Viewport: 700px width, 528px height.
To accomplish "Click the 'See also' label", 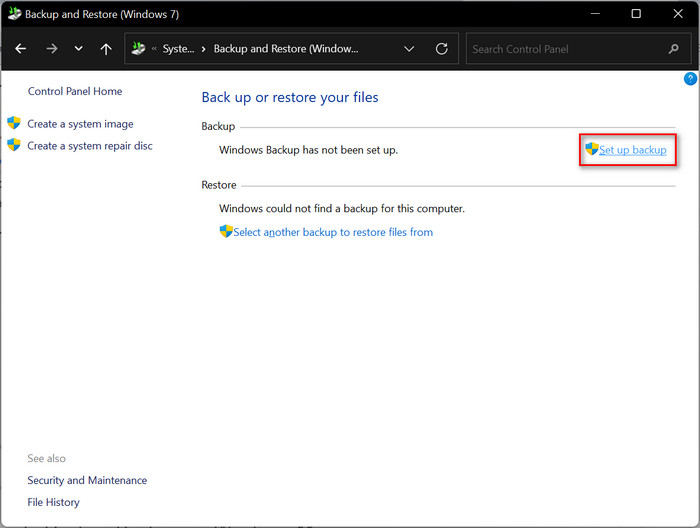I will (x=46, y=458).
